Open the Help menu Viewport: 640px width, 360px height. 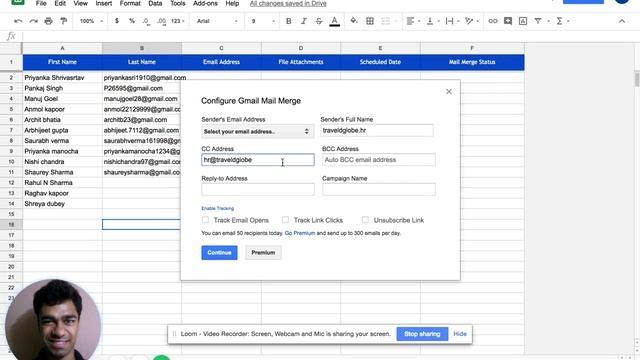pos(232,3)
